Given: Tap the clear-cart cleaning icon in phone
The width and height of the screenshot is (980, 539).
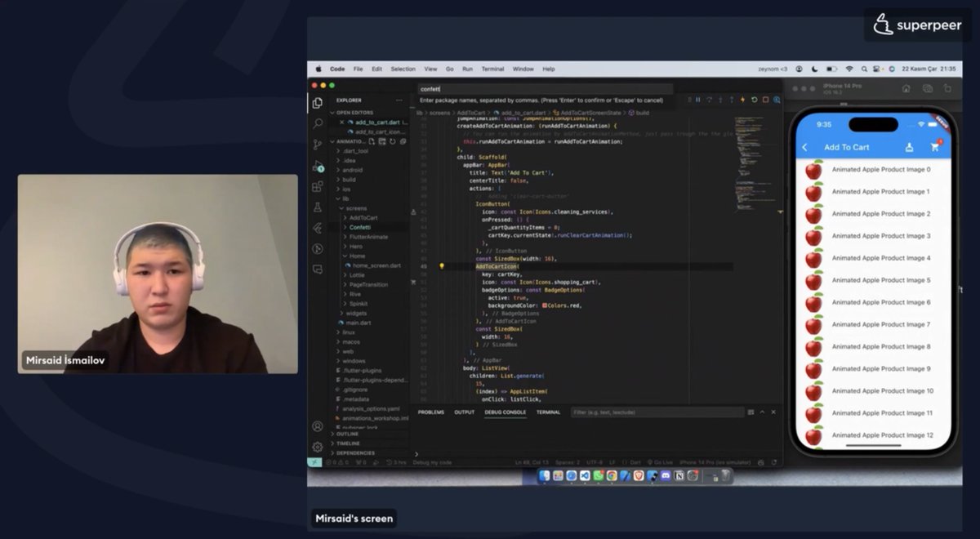Looking at the screenshot, I should click(x=909, y=148).
